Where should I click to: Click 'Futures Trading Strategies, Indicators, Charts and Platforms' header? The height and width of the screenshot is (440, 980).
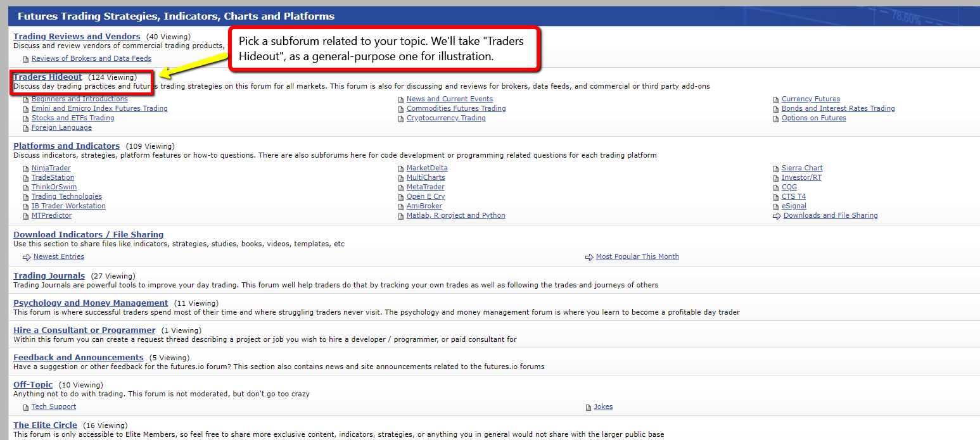pyautogui.click(x=176, y=16)
